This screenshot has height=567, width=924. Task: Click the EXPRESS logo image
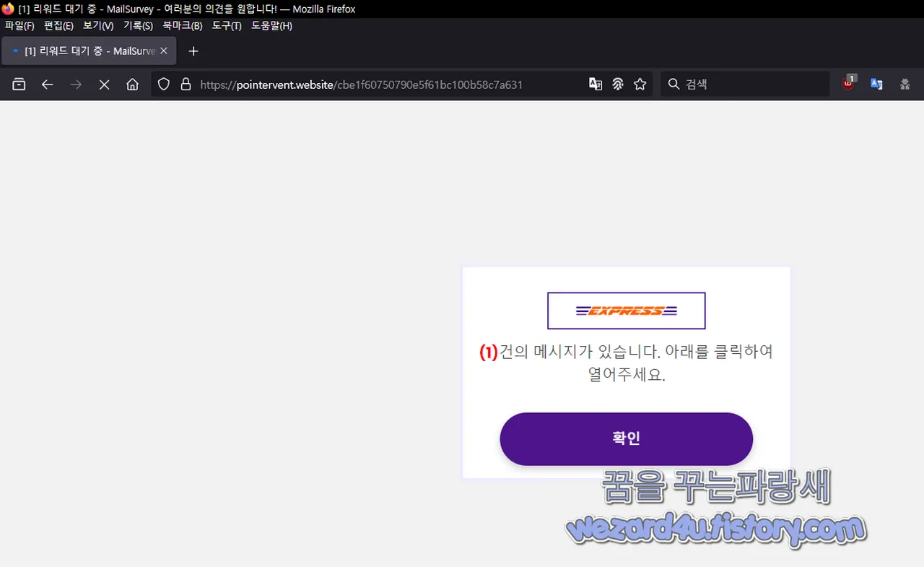coord(626,311)
